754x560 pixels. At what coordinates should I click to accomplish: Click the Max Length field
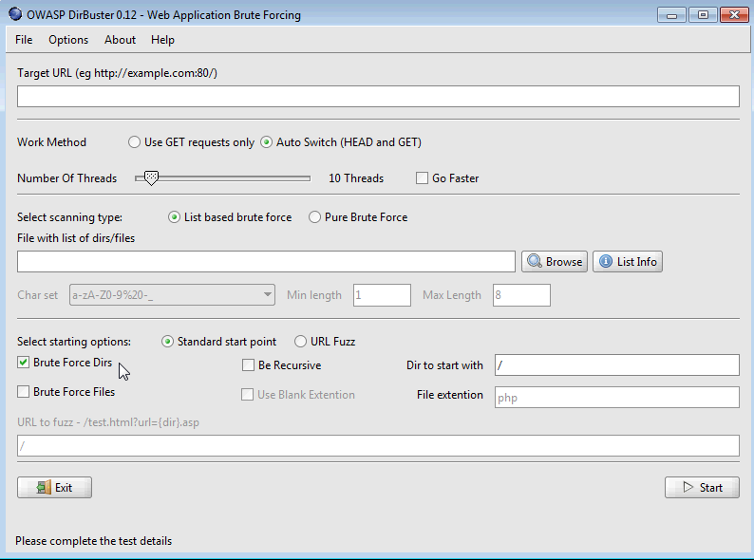pos(521,295)
